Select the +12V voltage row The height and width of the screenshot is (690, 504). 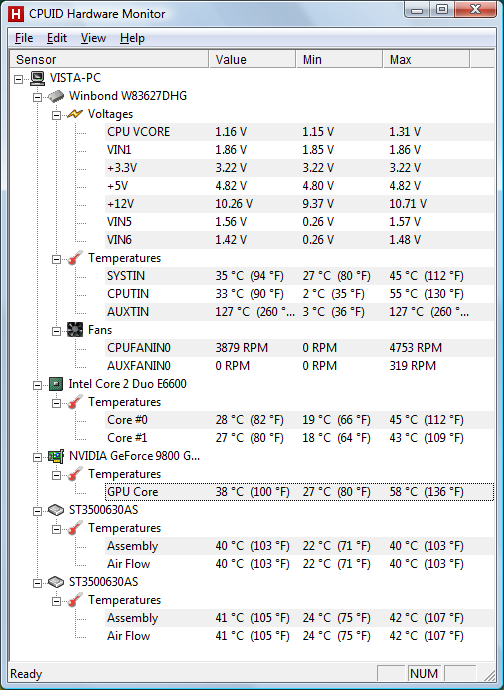click(299, 204)
